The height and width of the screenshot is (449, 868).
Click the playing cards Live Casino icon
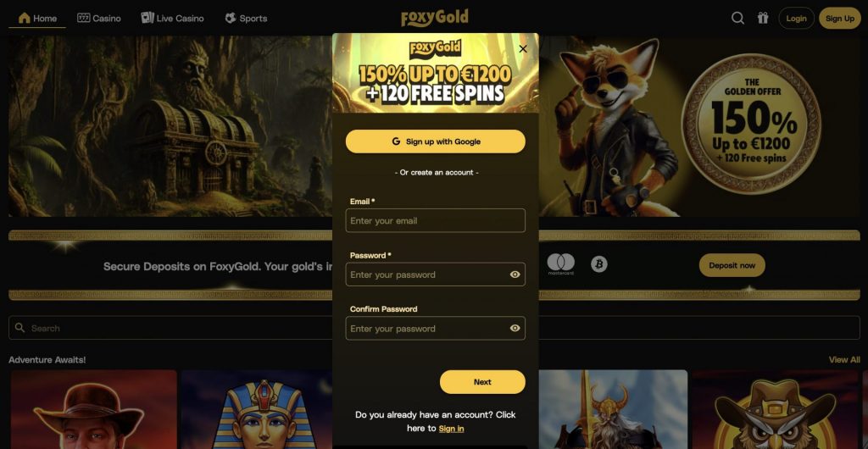[147, 18]
